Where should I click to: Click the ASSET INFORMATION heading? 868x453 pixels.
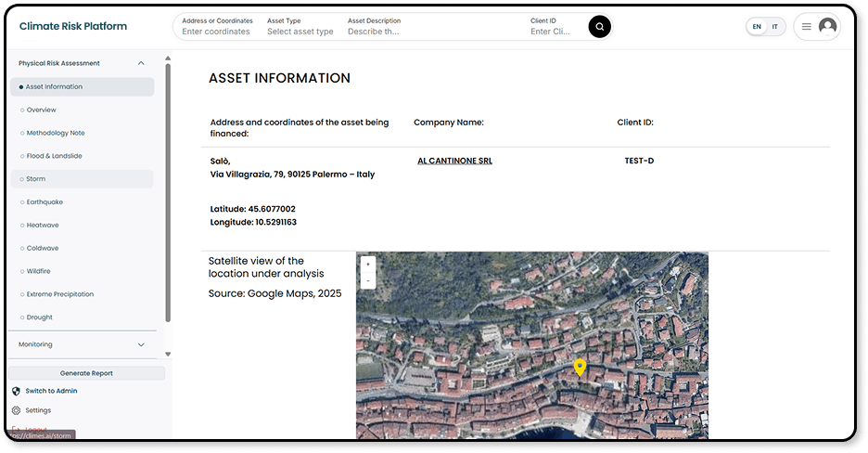(x=279, y=78)
